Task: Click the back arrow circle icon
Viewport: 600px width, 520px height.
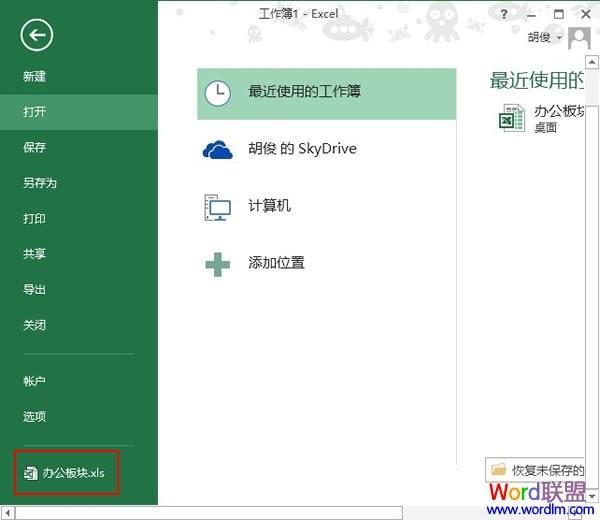Action: click(x=36, y=35)
